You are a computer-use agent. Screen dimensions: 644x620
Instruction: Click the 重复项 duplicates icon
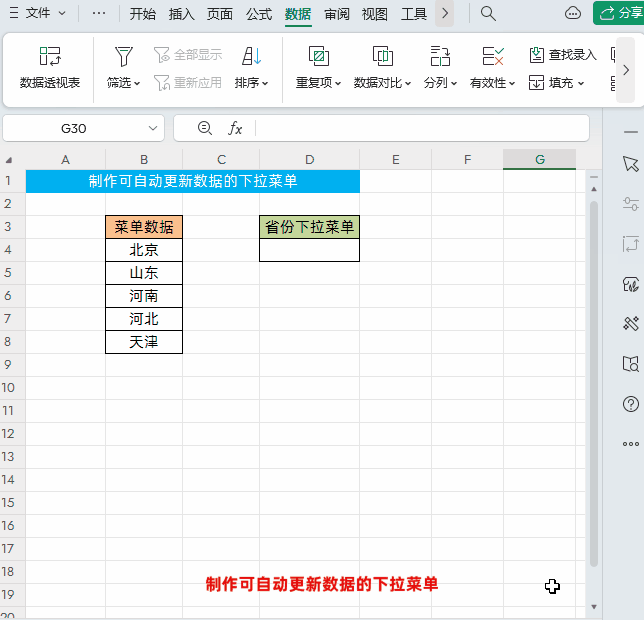click(x=319, y=56)
